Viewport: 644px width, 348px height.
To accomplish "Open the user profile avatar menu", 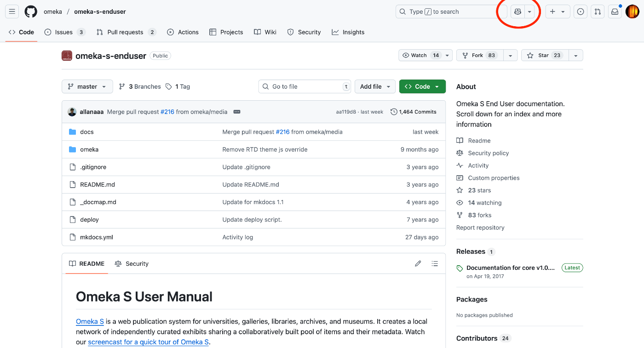I will click(x=632, y=11).
